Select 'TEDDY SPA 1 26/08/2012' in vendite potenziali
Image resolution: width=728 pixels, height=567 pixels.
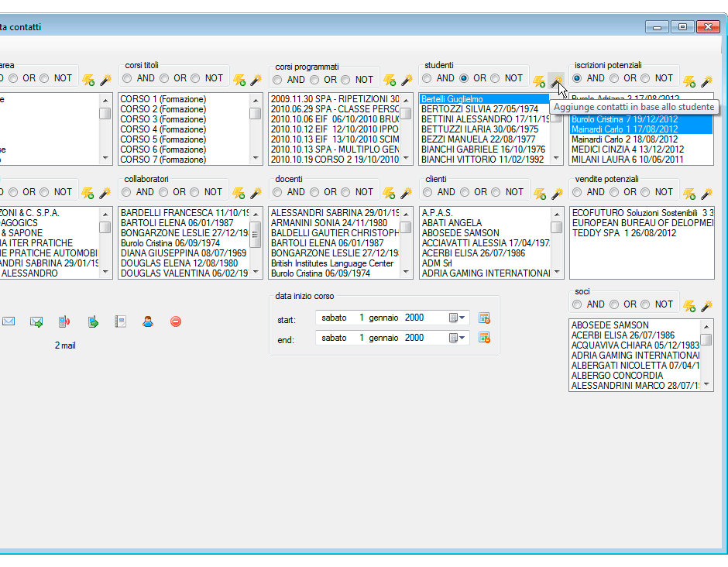pyautogui.click(x=624, y=233)
